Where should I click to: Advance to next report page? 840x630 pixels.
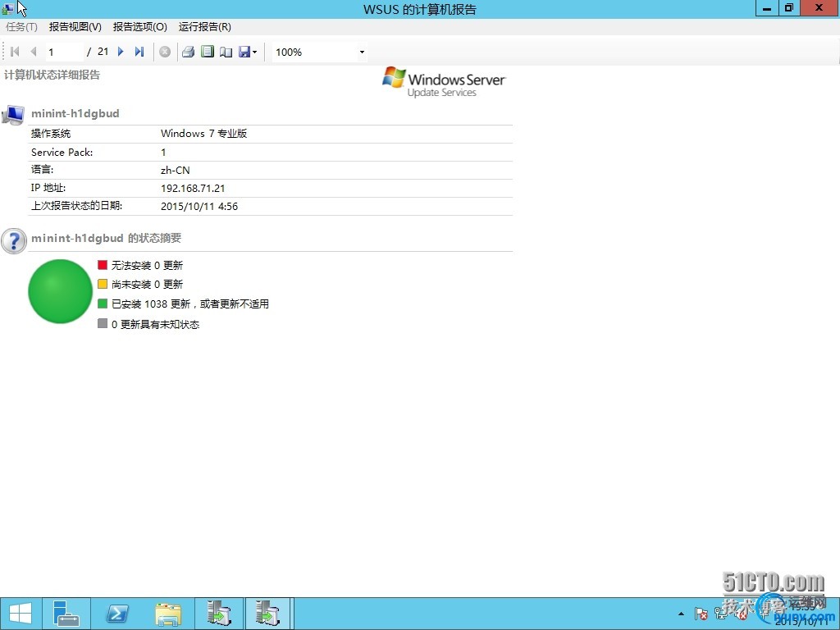pos(121,52)
